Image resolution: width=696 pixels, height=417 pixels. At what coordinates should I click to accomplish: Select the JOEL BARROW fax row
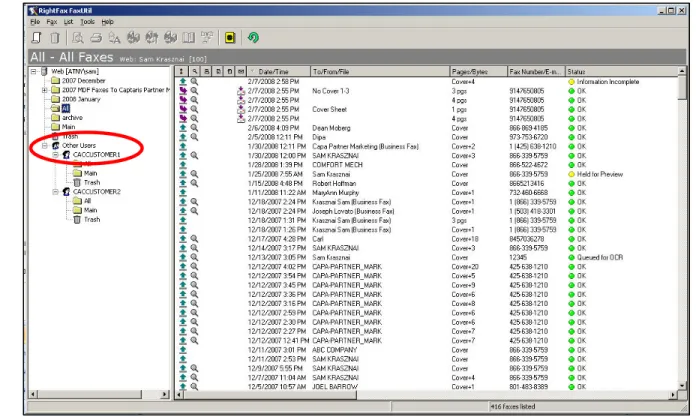click(427, 387)
